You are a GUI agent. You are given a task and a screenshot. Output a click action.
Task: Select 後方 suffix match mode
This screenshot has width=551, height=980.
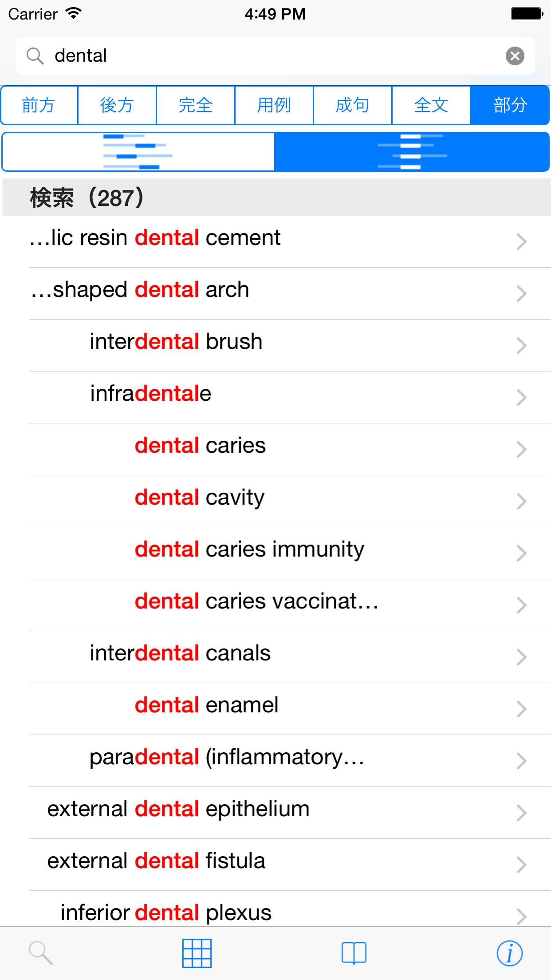[117, 105]
